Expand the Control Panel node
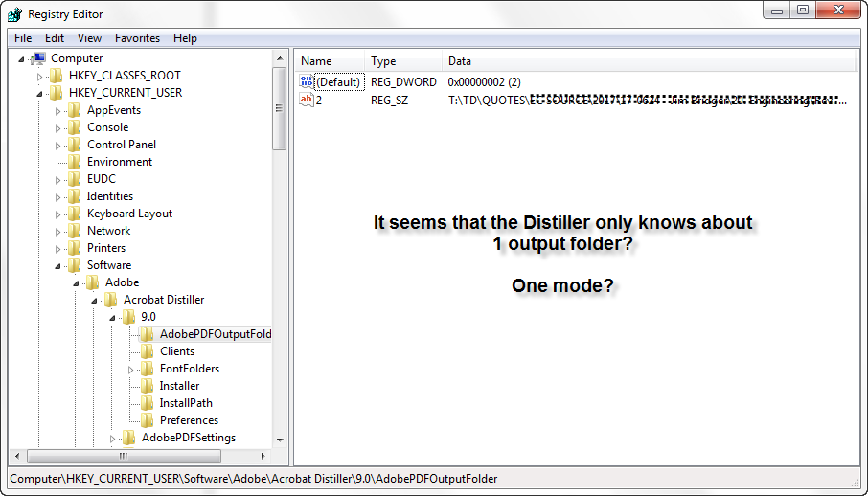Screen dimensions: 868x496 (57, 146)
